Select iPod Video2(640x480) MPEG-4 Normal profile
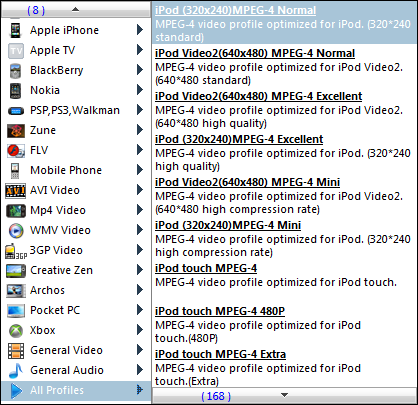 click(x=283, y=67)
